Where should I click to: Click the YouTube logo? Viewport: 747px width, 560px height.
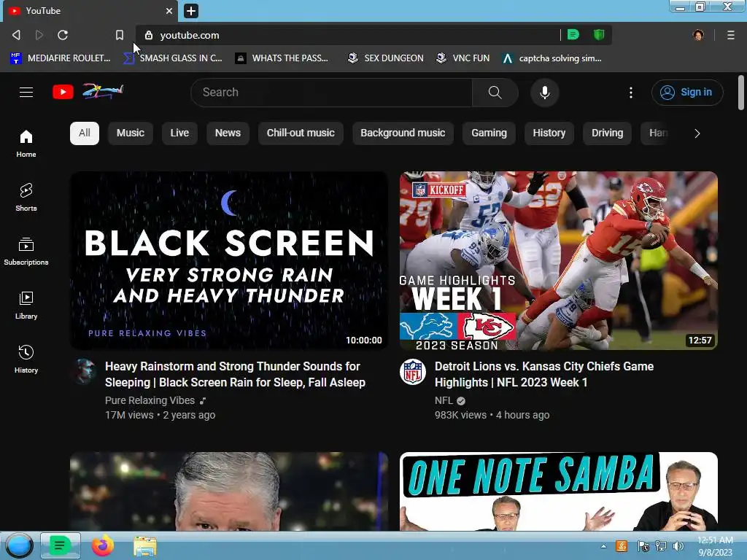tap(88, 91)
